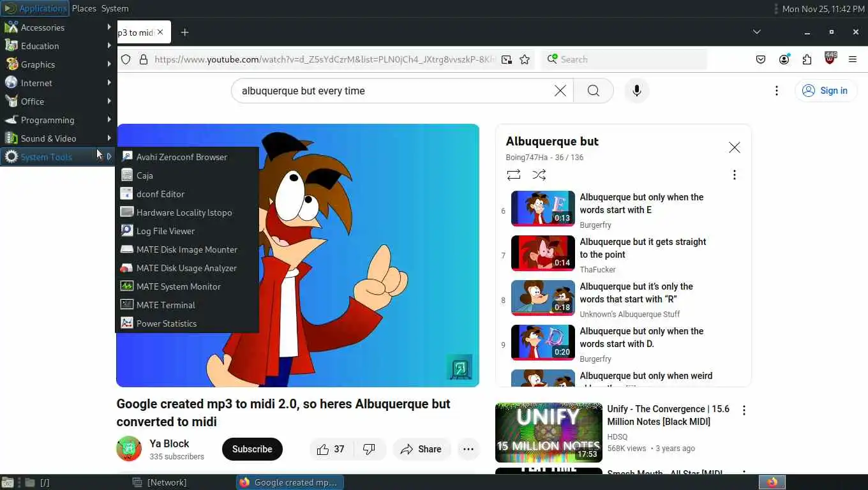The height and width of the screenshot is (490, 868).
Task: Open options for The Convergence recommendation
Action: pos(744,410)
